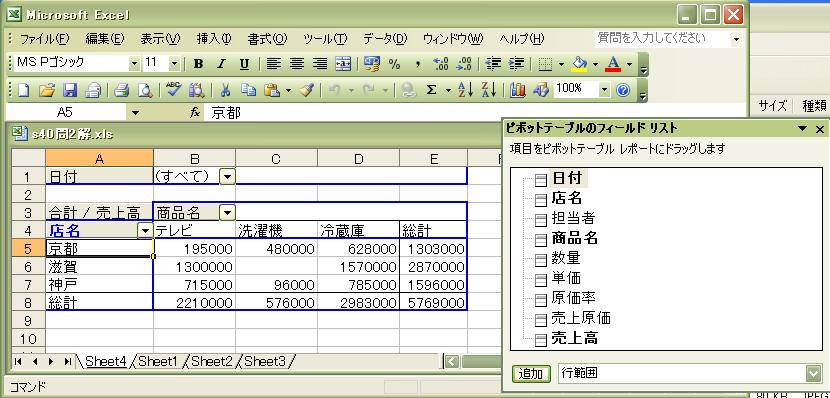Open the 日付 page field dropdown
This screenshot has height=398, width=830.
[x=227, y=177]
